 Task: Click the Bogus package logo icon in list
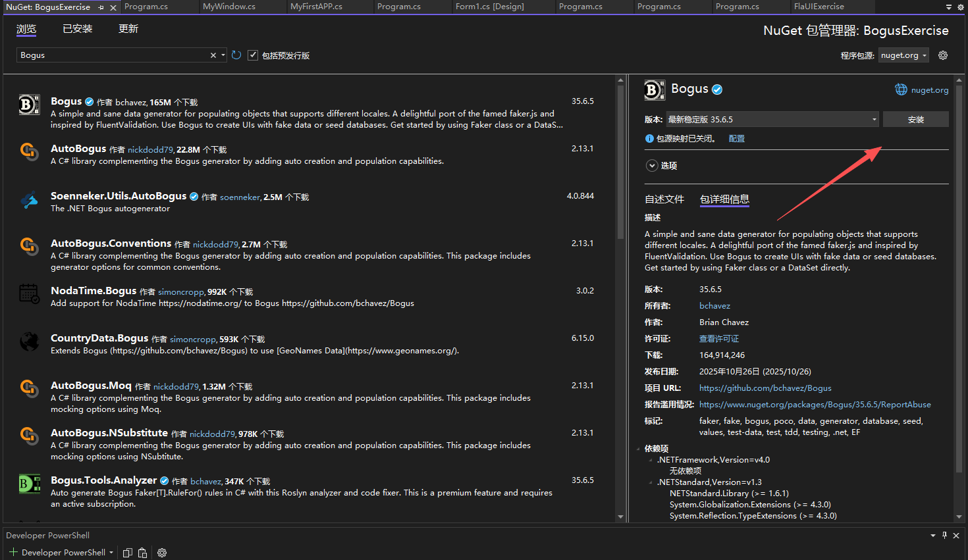click(30, 104)
